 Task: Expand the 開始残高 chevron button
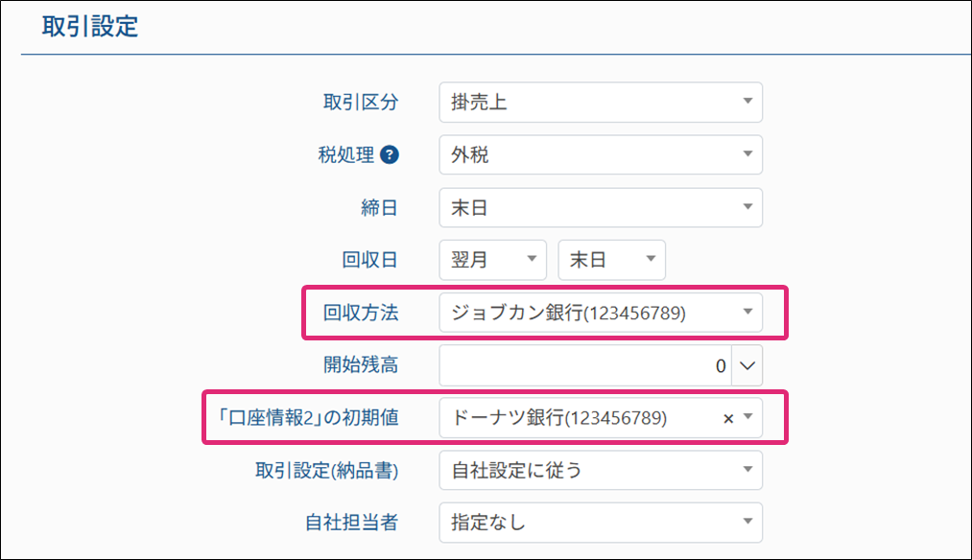[747, 366]
